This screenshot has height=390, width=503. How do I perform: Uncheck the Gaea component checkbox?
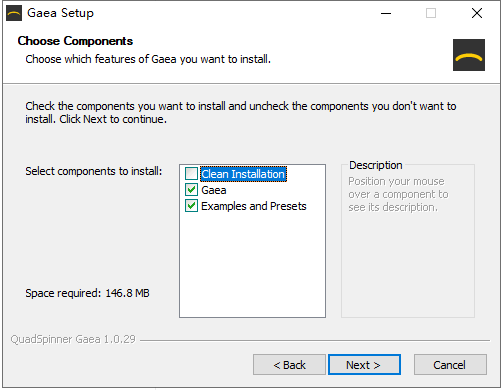191,190
